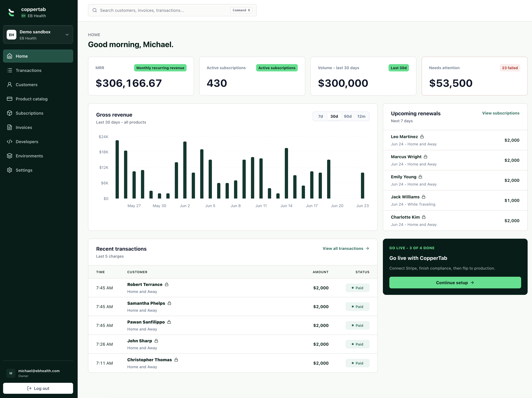Click the Christopher Thomas customer name
The width and height of the screenshot is (532, 398).
tap(149, 360)
